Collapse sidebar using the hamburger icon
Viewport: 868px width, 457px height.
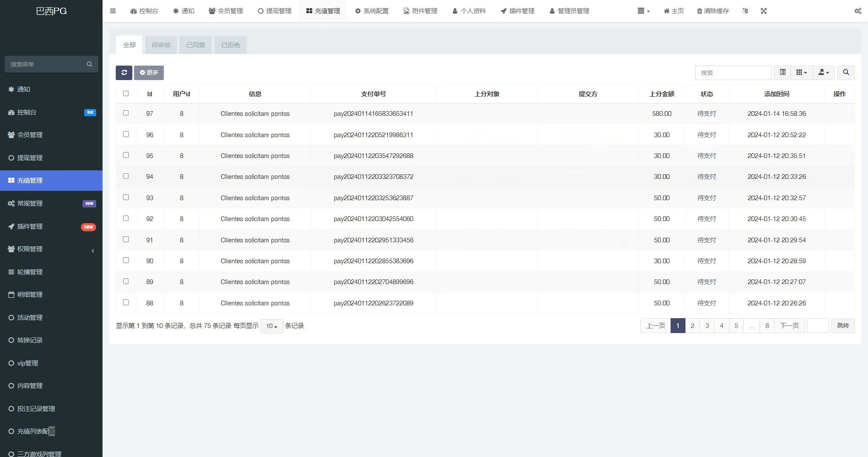pyautogui.click(x=113, y=11)
